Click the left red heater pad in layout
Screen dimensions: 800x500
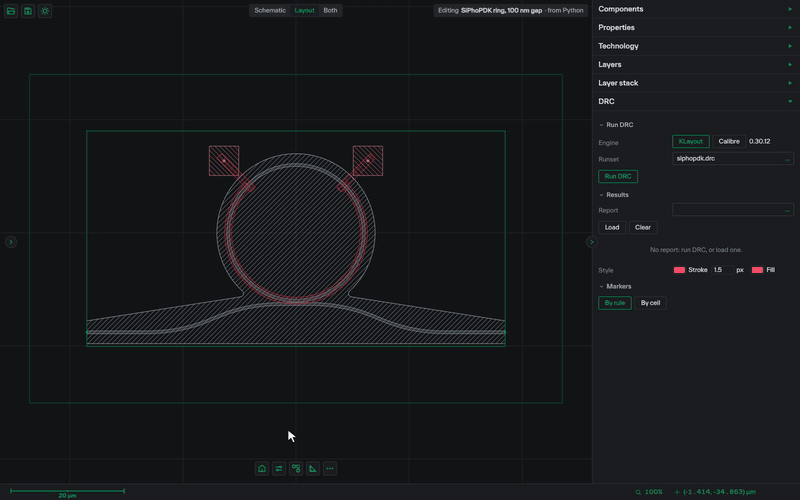[224, 161]
